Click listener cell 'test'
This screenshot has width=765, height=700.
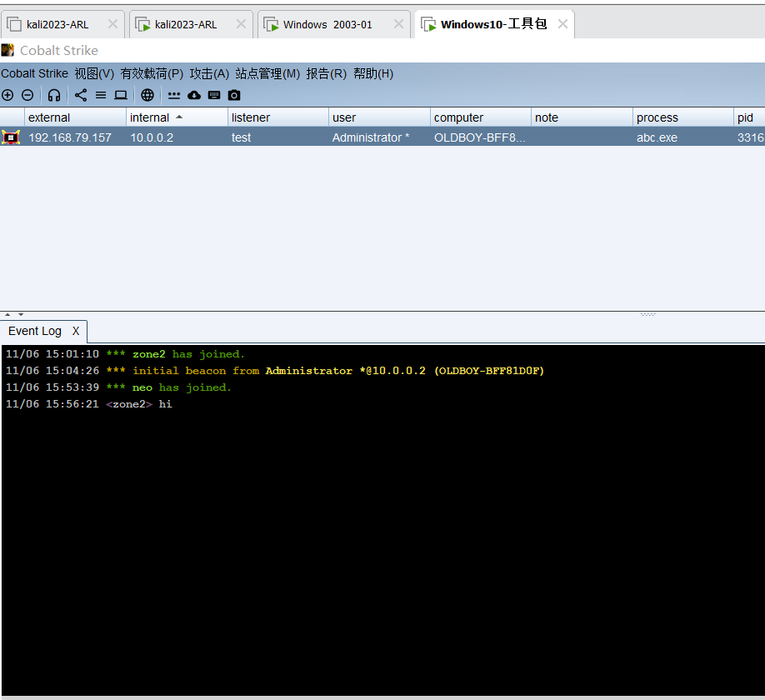(241, 137)
